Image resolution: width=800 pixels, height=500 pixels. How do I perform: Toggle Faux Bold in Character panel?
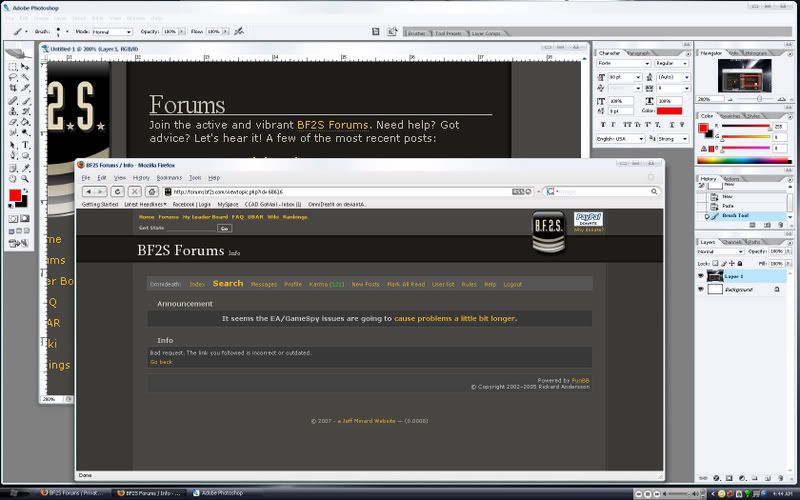[603, 124]
